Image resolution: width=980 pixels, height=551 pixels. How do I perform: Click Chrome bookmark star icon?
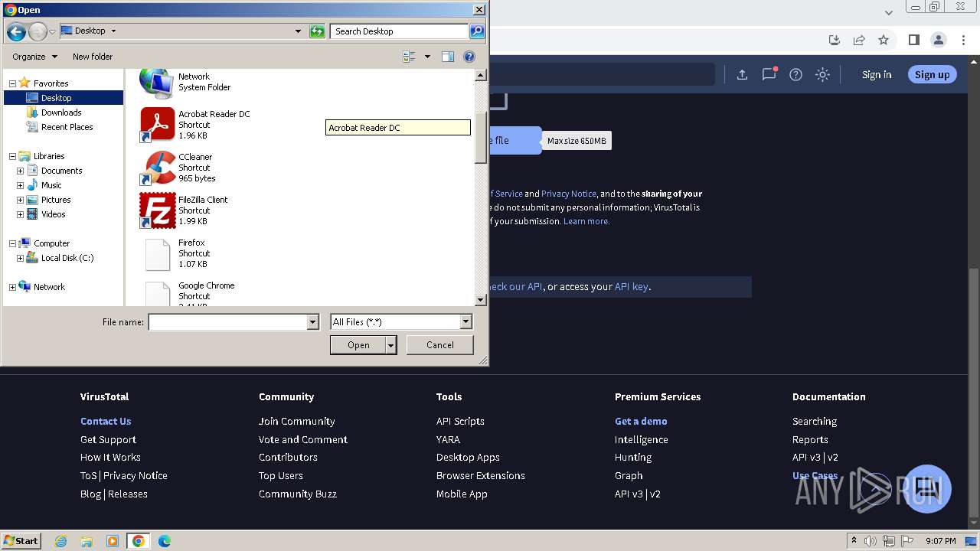point(884,40)
